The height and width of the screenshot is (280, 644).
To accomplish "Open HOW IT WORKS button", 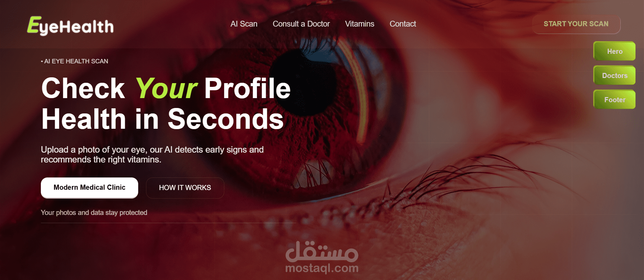I will 185,188.
